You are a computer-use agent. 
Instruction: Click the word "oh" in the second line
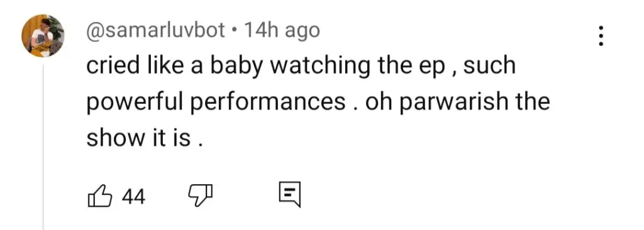pyautogui.click(x=379, y=101)
